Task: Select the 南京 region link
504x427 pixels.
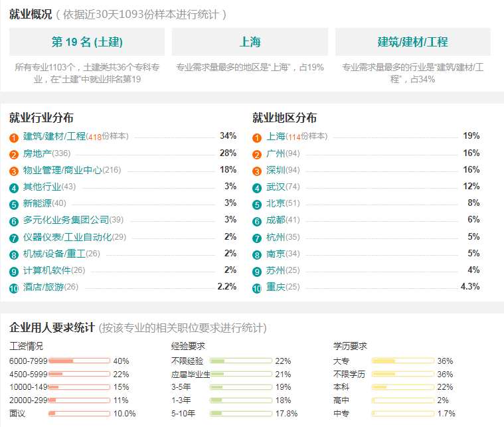Action: 276,254
